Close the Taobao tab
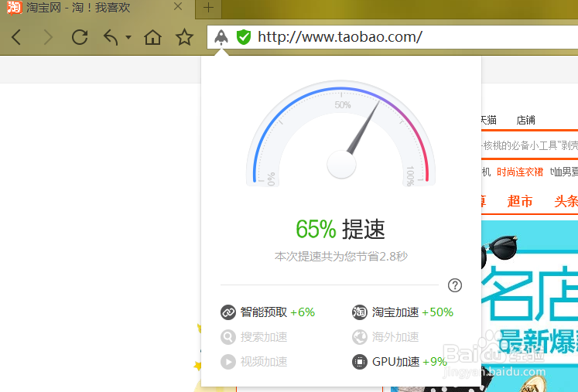Screen dimensions: 578x392 [x=178, y=7]
